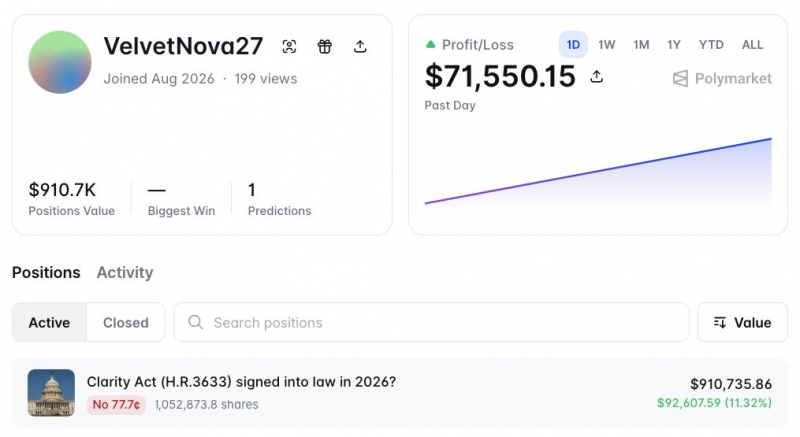Click the magnifier icon in the search box
800x437 pixels.
coord(195,322)
